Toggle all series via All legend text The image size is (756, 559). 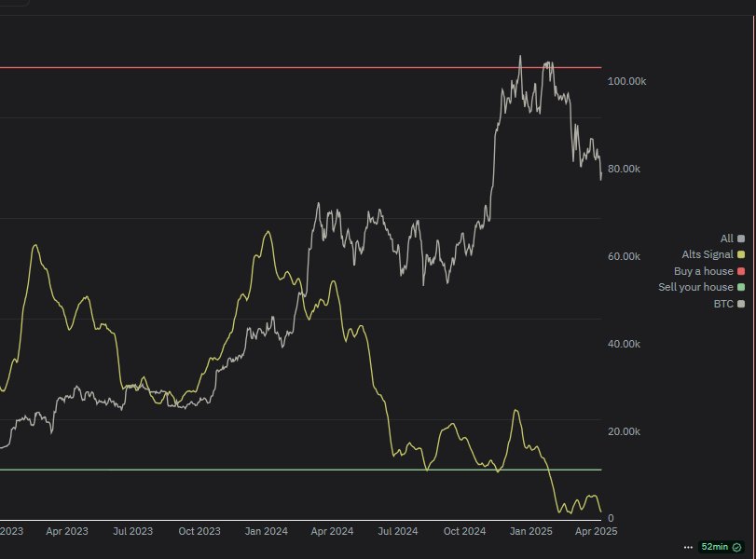click(x=726, y=239)
